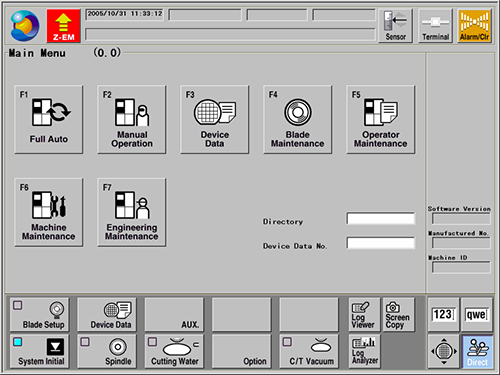Click the date and time display
Viewport: 500px width, 375px height.
[x=125, y=14]
